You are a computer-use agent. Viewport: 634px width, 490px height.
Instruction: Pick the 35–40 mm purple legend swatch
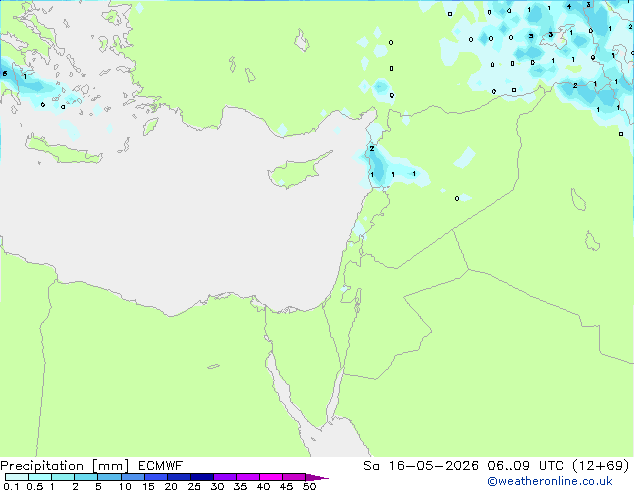coord(248,477)
